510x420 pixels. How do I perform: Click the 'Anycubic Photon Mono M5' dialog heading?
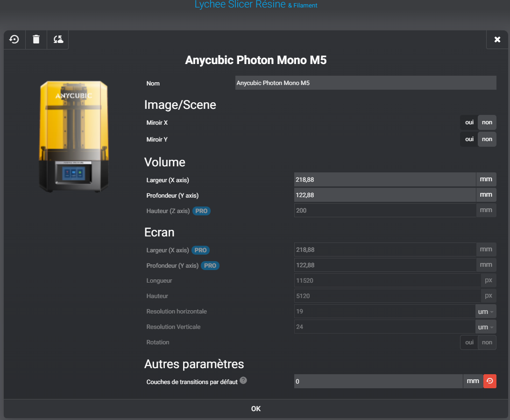(x=255, y=60)
